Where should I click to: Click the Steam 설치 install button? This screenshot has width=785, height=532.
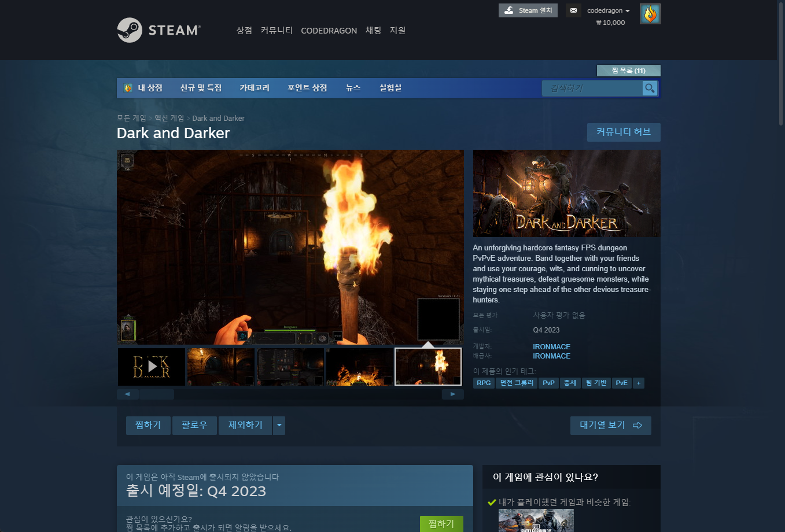528,10
